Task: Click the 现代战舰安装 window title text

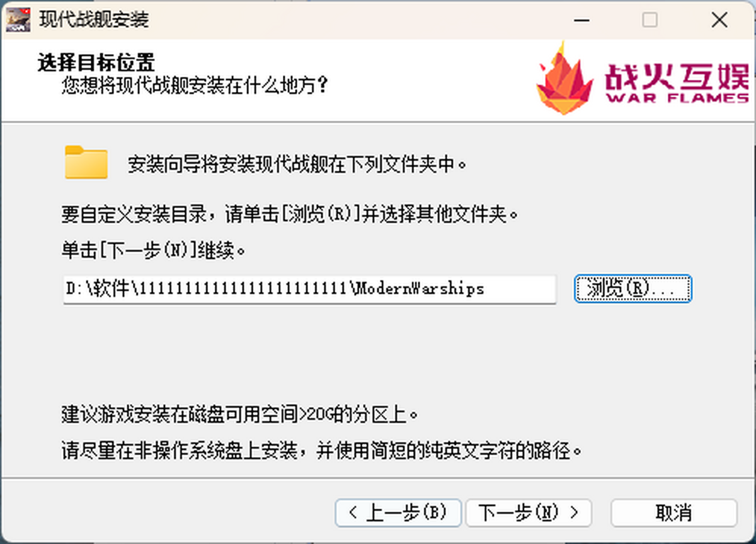Action: 94,20
